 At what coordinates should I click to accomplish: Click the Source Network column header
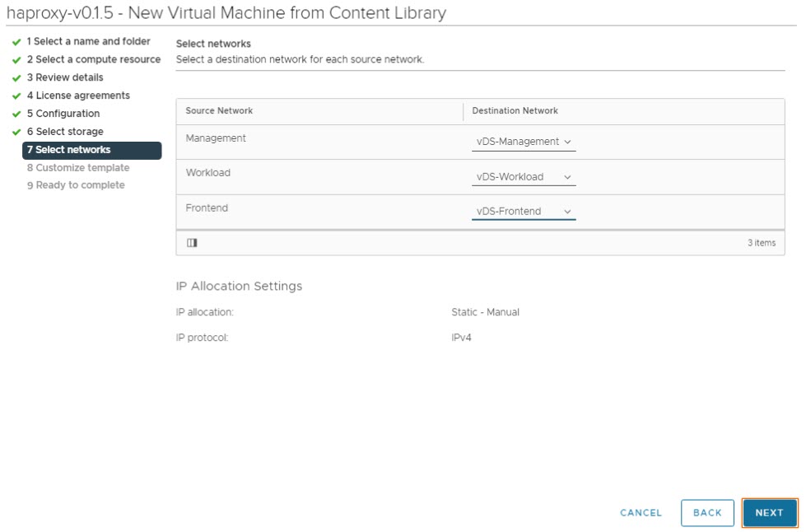click(219, 111)
